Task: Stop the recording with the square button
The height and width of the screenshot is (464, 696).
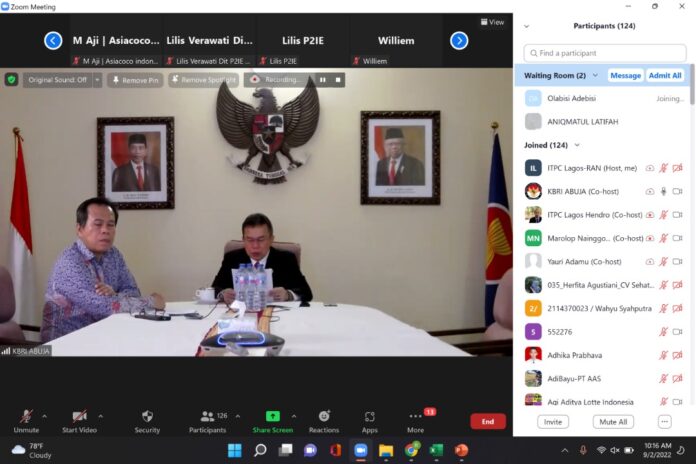Action: point(338,80)
